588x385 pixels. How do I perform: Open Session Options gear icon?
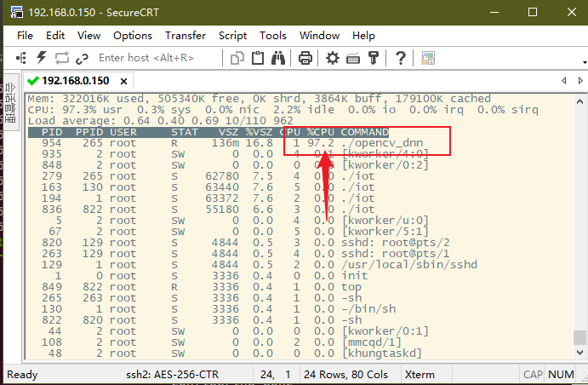332,58
